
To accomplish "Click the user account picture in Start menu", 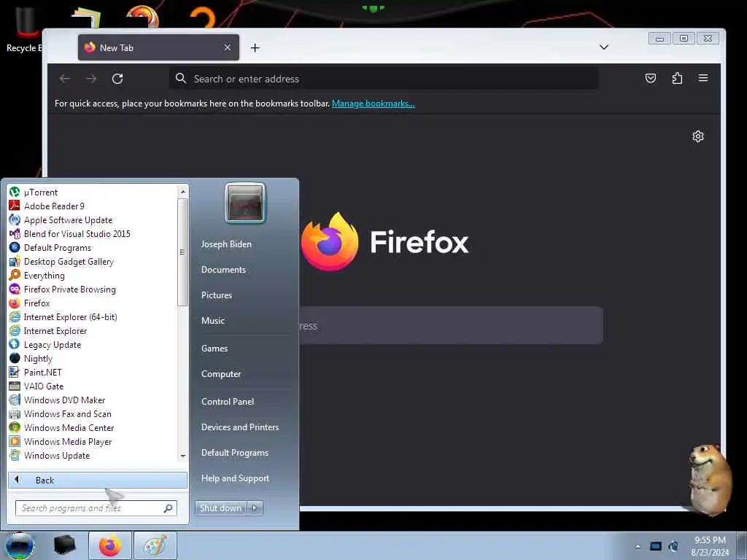I will 245,203.
